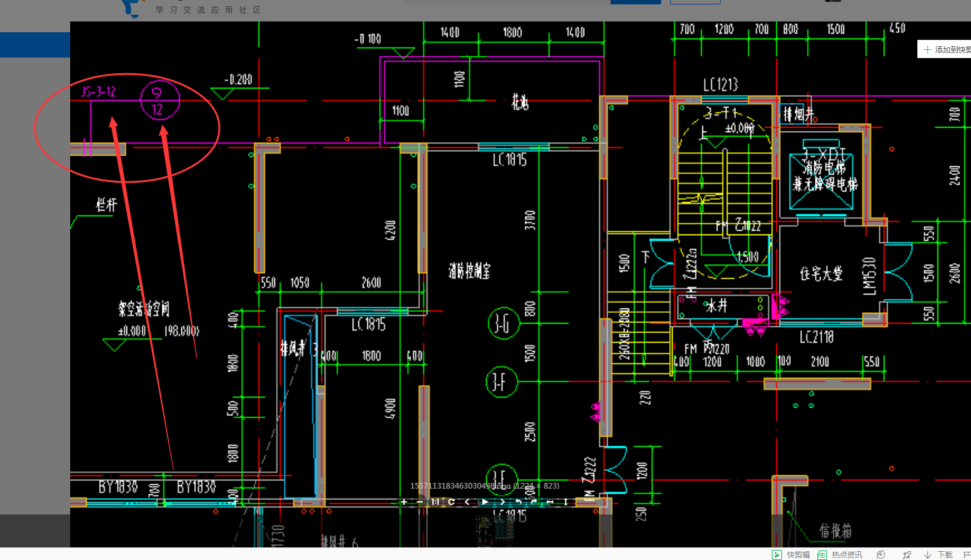This screenshot has width=971, height=560.
Task: Click the LM1530 door label
Action: [x=870, y=276]
